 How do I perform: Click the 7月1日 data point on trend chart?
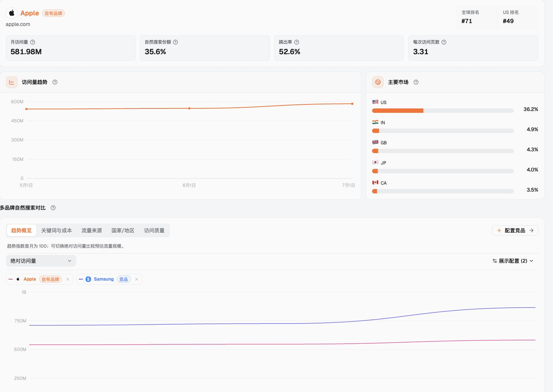(x=352, y=104)
